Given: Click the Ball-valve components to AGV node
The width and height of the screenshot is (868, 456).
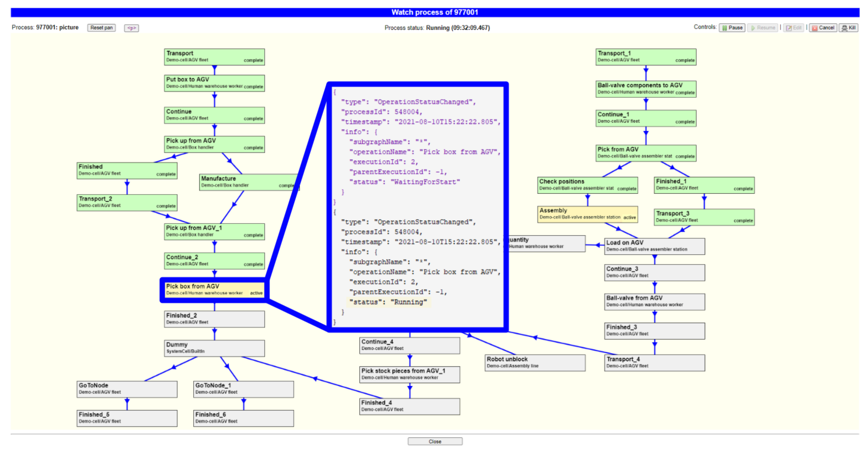Looking at the screenshot, I should [x=646, y=89].
